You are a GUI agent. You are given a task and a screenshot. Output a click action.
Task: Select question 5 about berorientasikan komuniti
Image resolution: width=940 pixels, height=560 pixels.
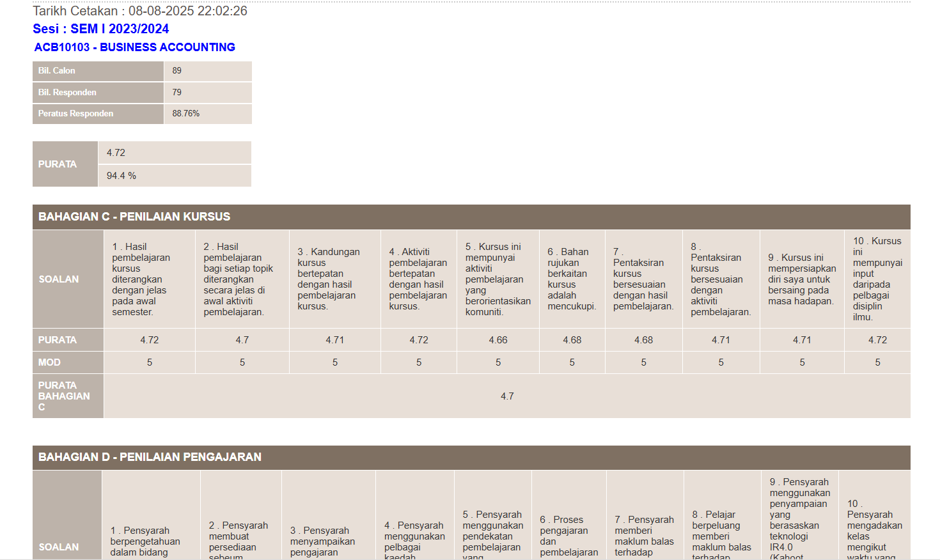coord(498,279)
